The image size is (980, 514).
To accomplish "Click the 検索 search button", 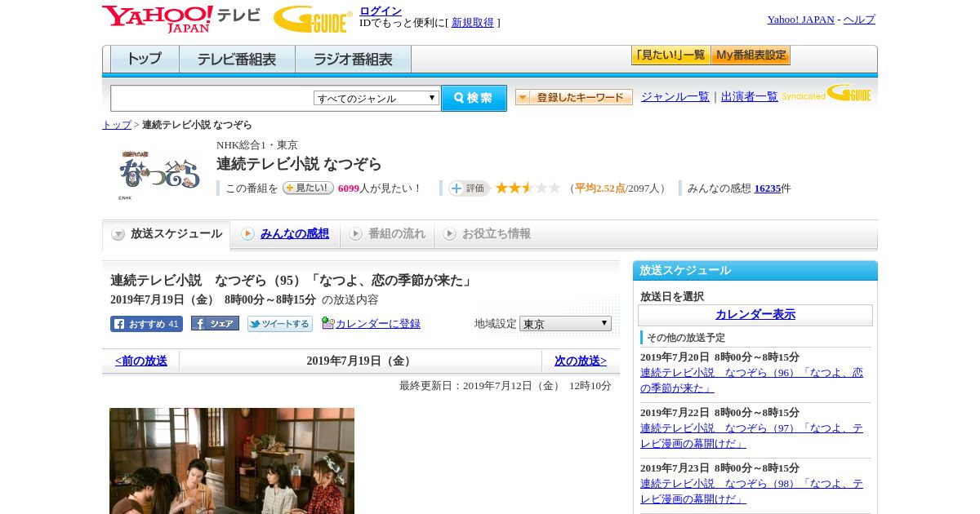I will coord(474,98).
